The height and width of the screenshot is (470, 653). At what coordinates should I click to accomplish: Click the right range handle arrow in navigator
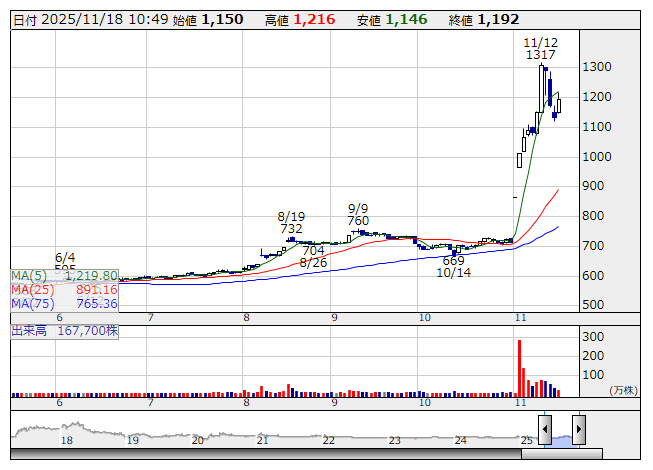pyautogui.click(x=578, y=430)
